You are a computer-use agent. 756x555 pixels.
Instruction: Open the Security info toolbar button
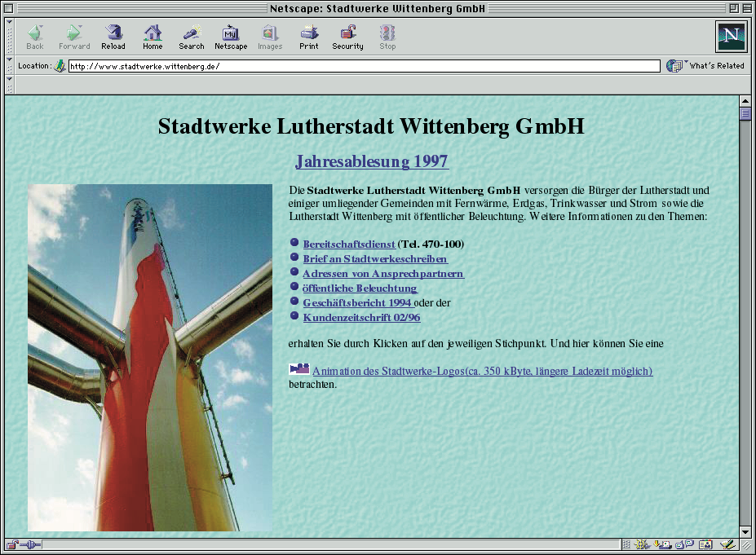pos(347,37)
